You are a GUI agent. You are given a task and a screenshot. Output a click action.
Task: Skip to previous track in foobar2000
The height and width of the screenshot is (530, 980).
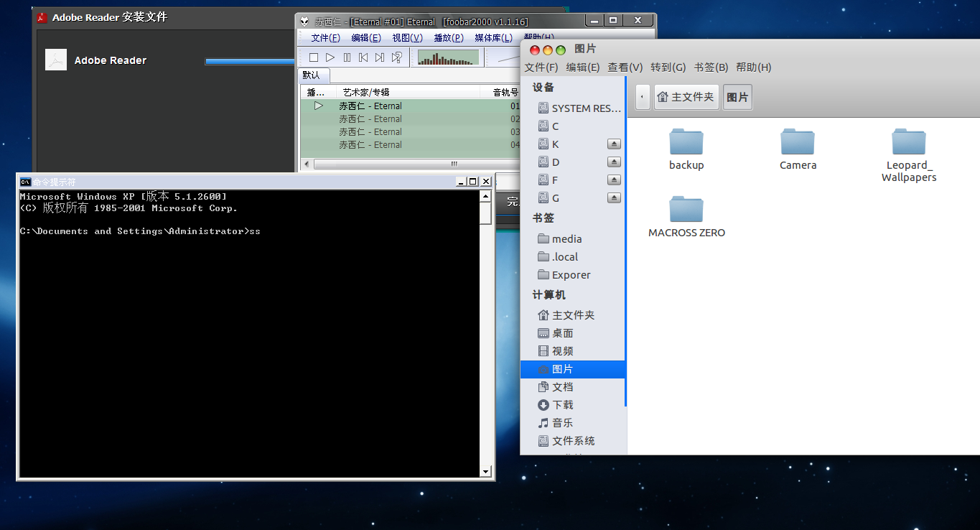[x=363, y=57]
